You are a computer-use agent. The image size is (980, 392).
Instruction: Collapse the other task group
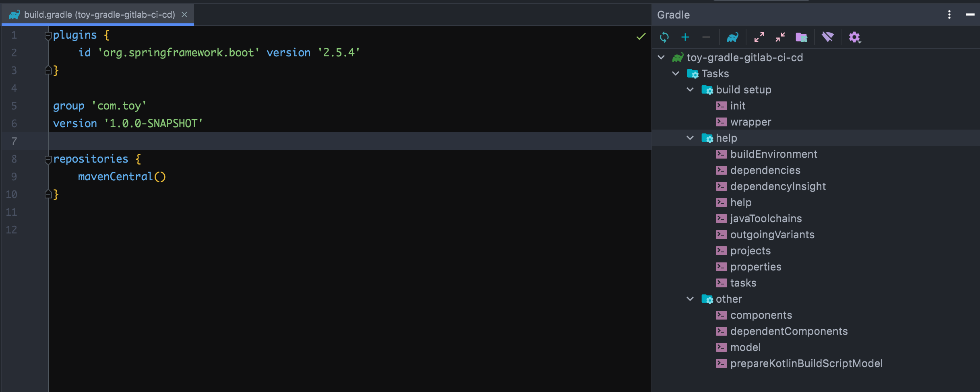point(690,299)
